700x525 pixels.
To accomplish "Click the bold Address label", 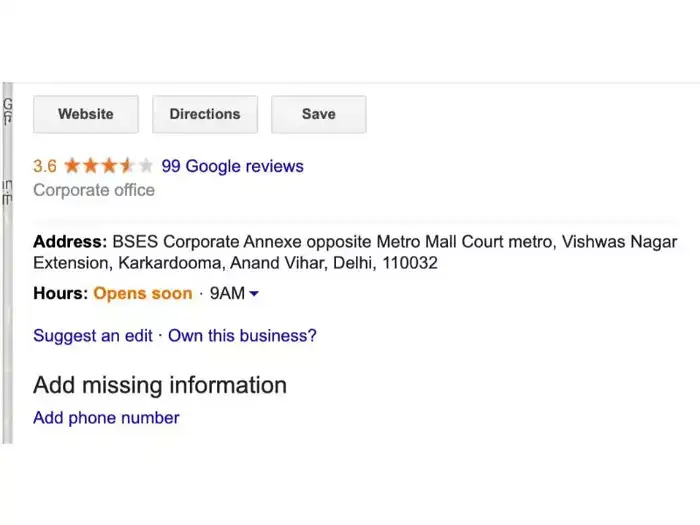I will (69, 242).
